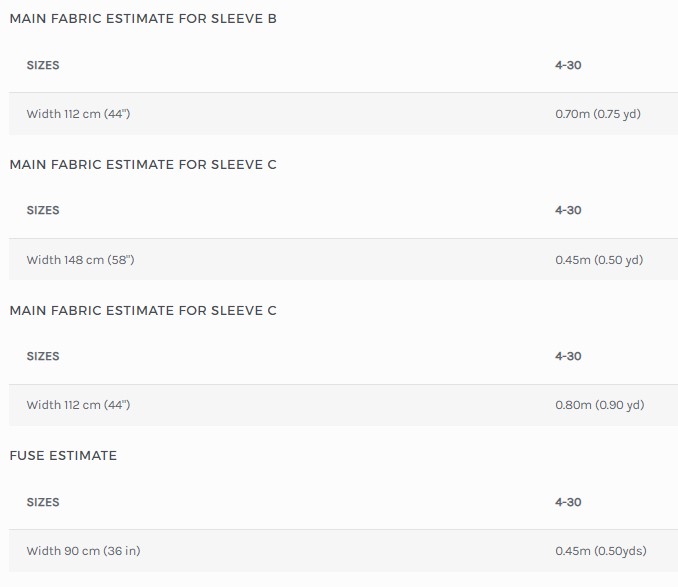Select the Width 148 cm (58") row label
This screenshot has height=587, width=678.
[80, 260]
